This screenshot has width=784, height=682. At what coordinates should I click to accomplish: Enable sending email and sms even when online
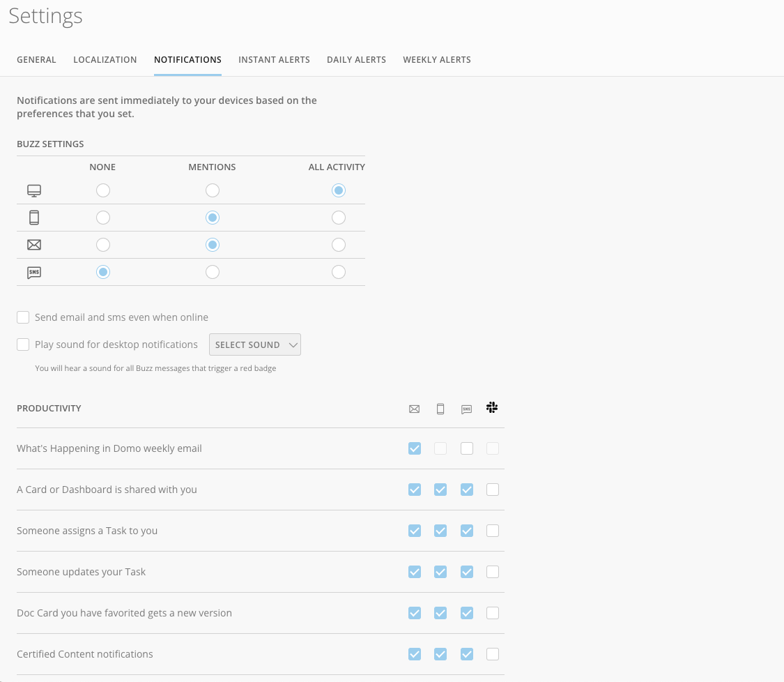pos(23,317)
